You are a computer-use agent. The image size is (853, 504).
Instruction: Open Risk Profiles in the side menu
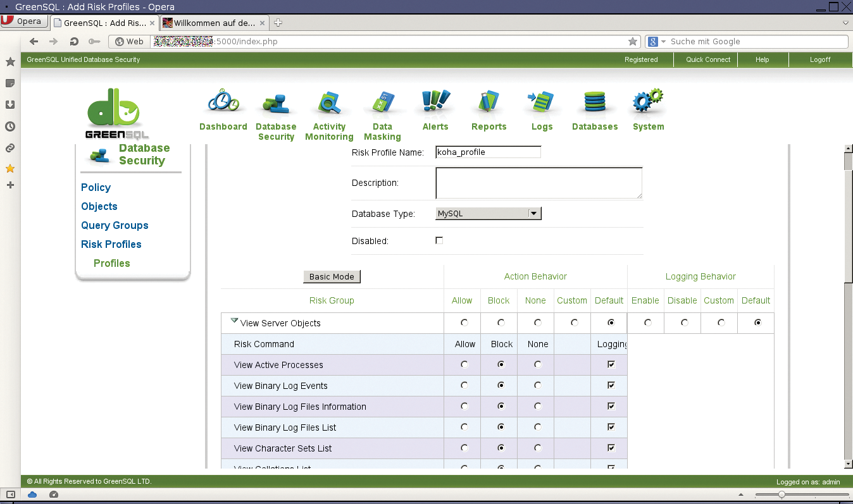[111, 244]
